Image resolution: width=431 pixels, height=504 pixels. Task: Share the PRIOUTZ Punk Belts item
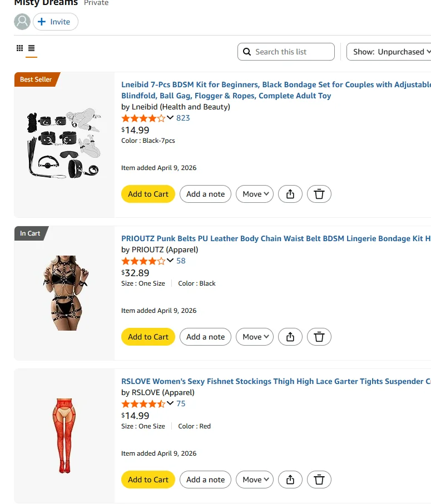point(290,337)
